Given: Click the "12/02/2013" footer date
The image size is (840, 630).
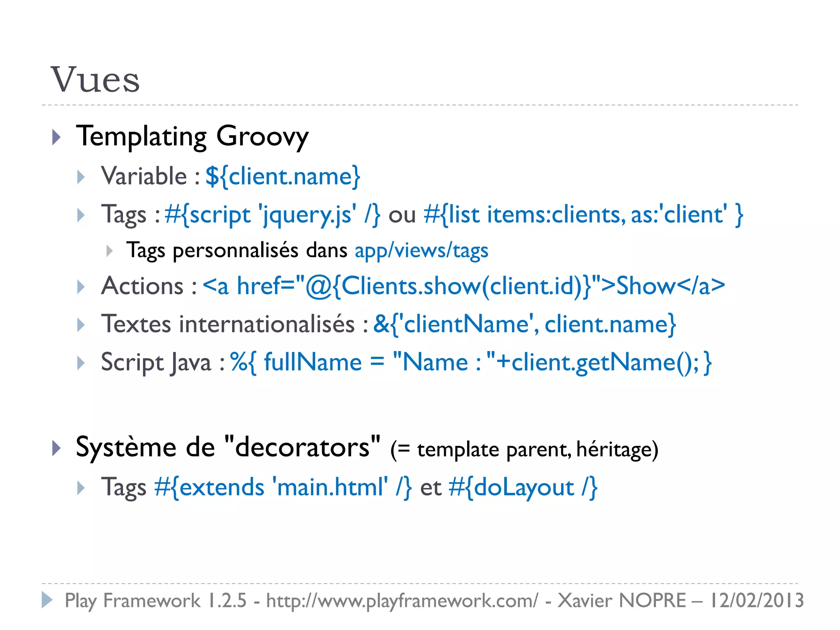Looking at the screenshot, I should pyautogui.click(x=757, y=601).
